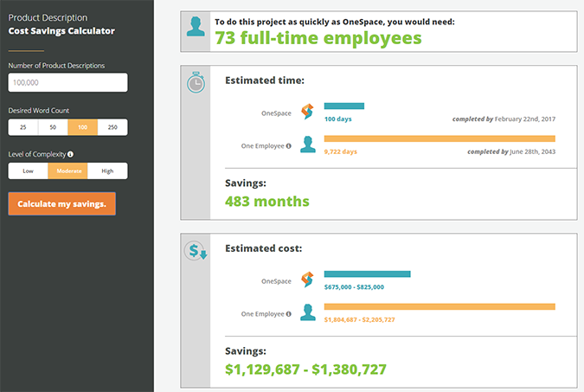Click the OneSpace logo in Estimated cost
This screenshot has width=584, height=392.
[x=307, y=280]
